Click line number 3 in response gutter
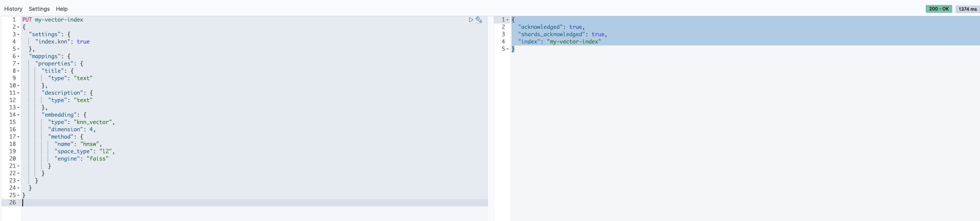 (503, 34)
